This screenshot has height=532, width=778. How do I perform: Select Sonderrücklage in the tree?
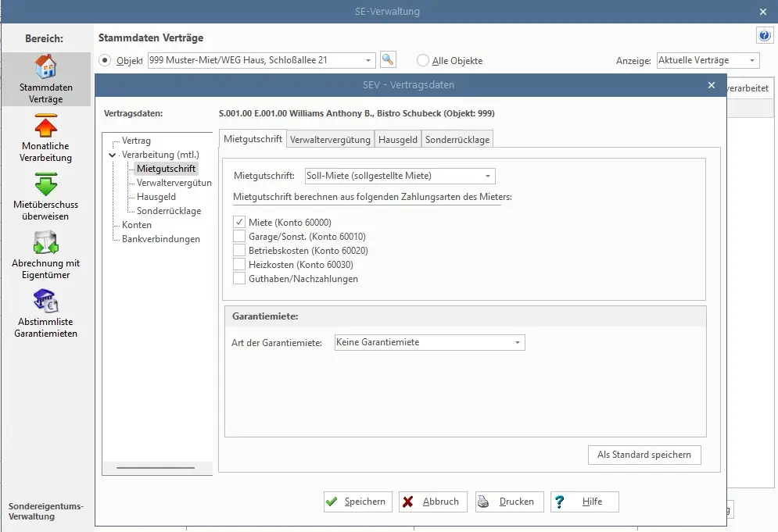[169, 211]
